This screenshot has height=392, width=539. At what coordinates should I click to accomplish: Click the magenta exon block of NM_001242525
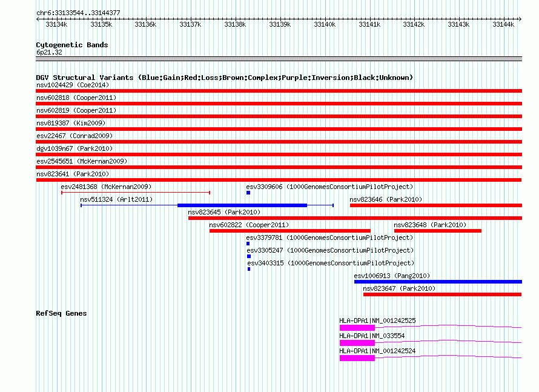click(357, 328)
